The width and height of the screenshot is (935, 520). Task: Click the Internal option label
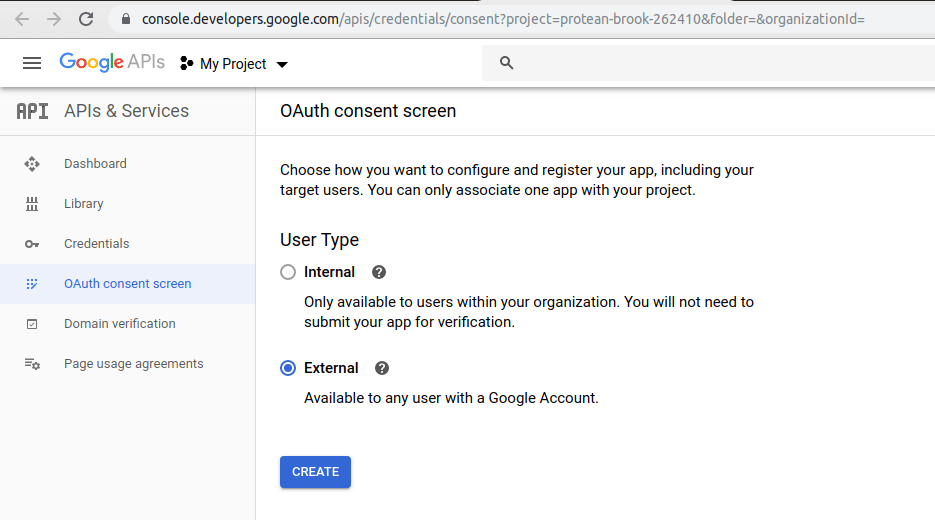(329, 272)
